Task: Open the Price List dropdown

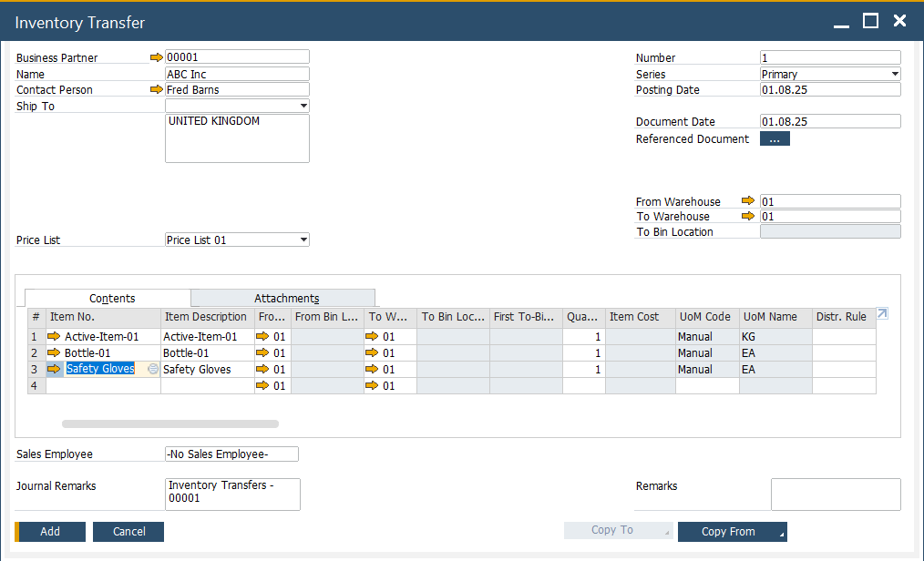Action: click(x=303, y=240)
